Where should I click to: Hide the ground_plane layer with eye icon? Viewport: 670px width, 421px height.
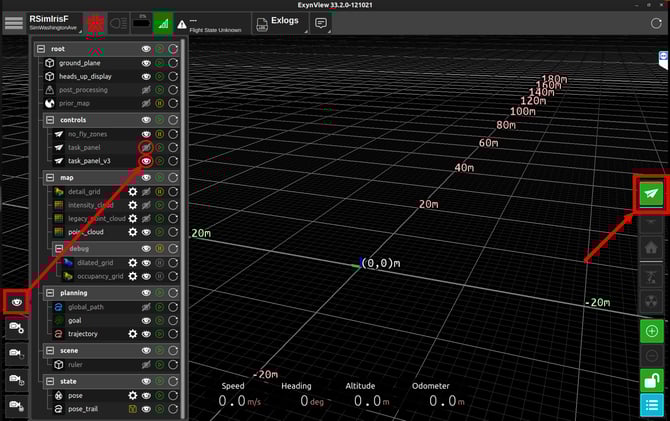(146, 63)
